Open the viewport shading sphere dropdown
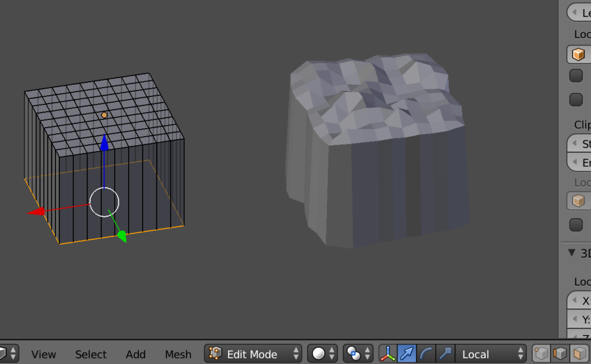Image resolution: width=591 pixels, height=364 pixels. coord(323,354)
